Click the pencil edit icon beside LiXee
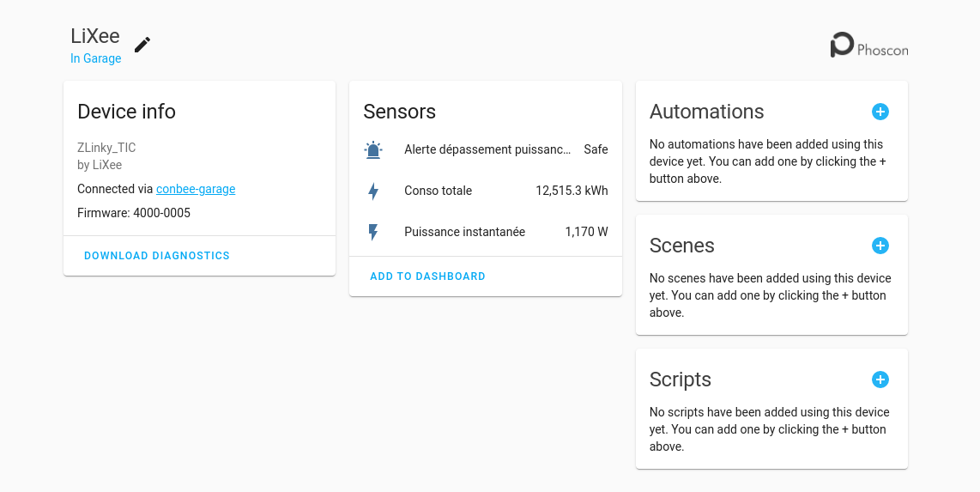This screenshot has width=980, height=492. [x=142, y=45]
